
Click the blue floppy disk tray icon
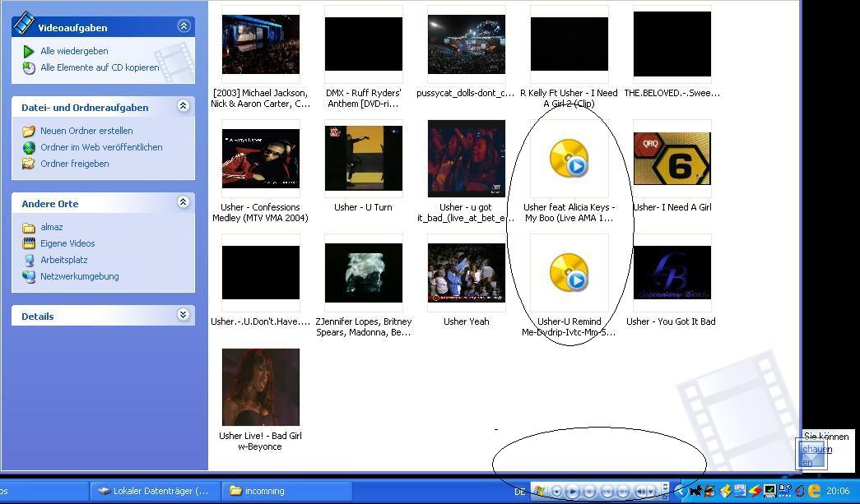tap(741, 492)
